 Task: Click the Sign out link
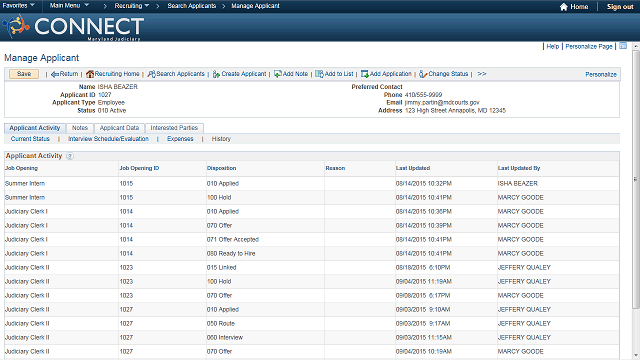[x=620, y=7]
